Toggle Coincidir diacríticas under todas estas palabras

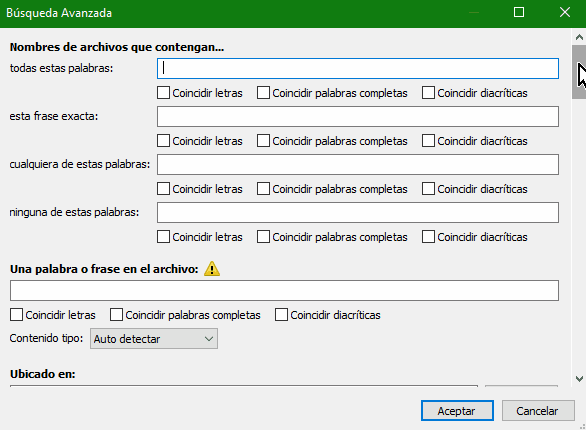click(428, 93)
